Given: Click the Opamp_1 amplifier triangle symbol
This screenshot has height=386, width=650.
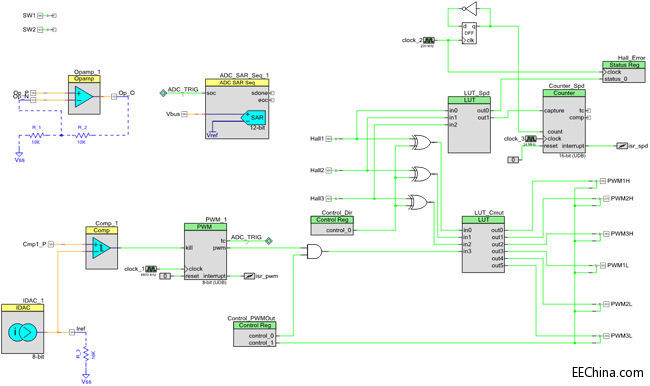Looking at the screenshot, I should (84, 96).
